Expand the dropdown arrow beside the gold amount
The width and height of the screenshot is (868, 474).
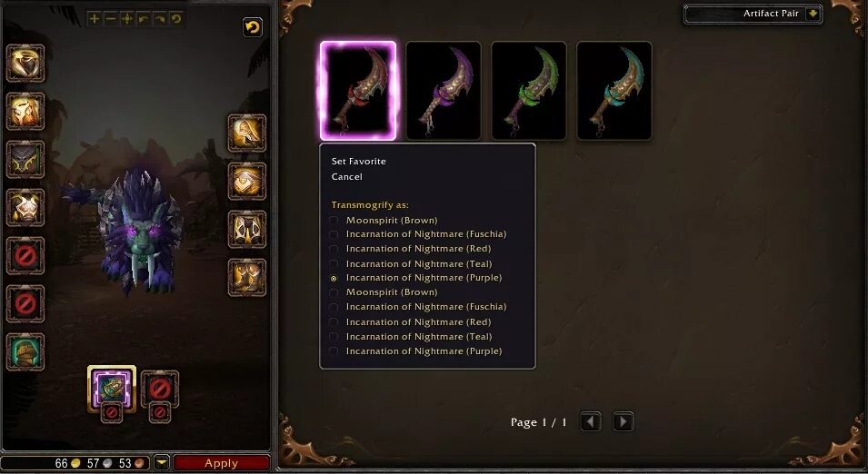[161, 462]
